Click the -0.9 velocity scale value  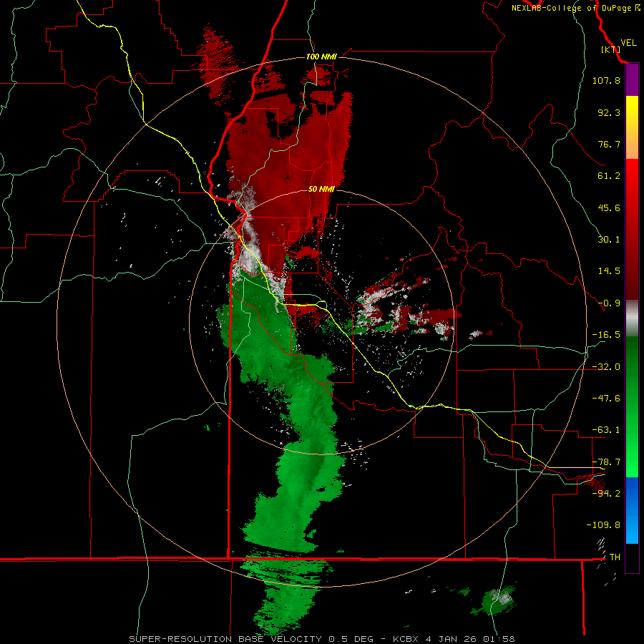[609, 303]
